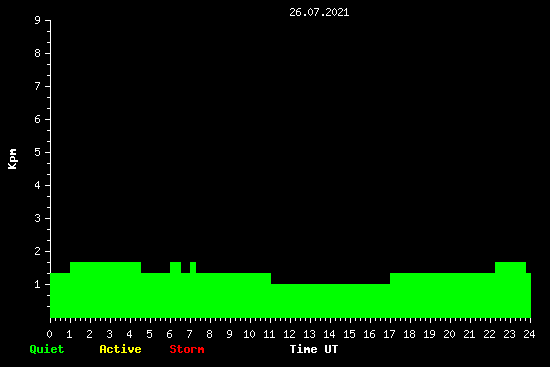Image resolution: width=550 pixels, height=367 pixels.
Task: Click the narrow green spike near hour 7
Action: (193, 267)
